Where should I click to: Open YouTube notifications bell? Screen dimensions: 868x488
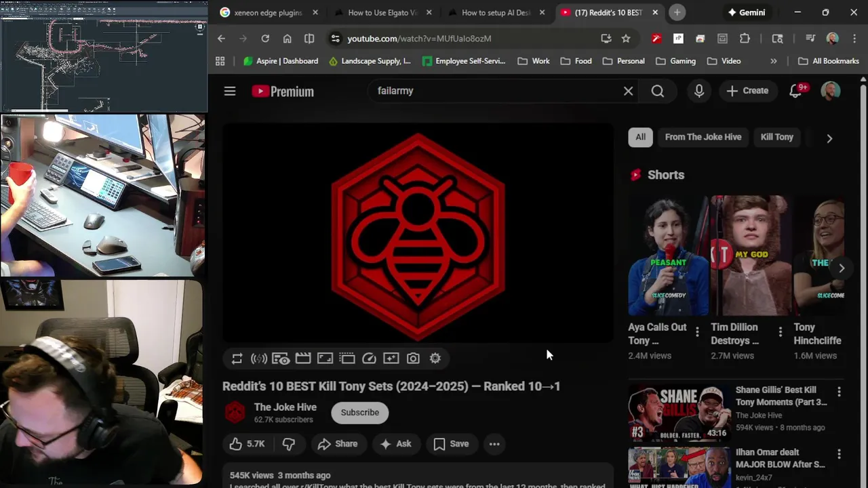(796, 91)
